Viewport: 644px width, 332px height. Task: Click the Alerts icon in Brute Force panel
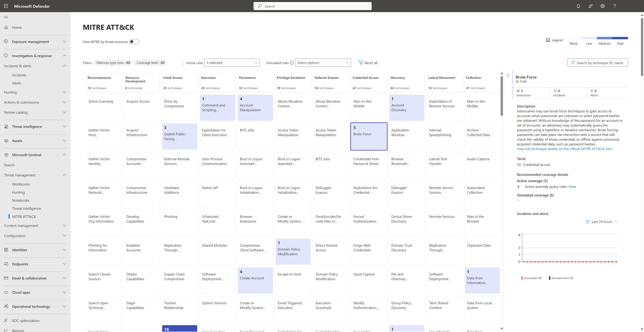(592, 91)
